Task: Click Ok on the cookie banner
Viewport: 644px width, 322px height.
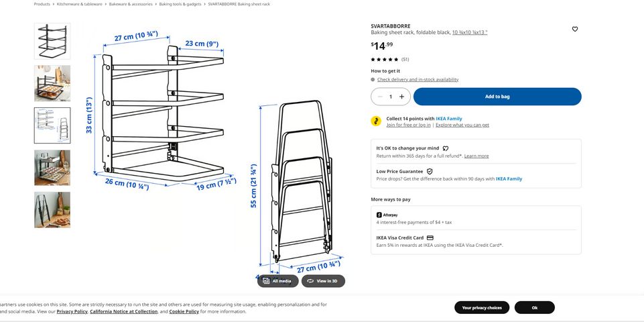Action: point(534,308)
